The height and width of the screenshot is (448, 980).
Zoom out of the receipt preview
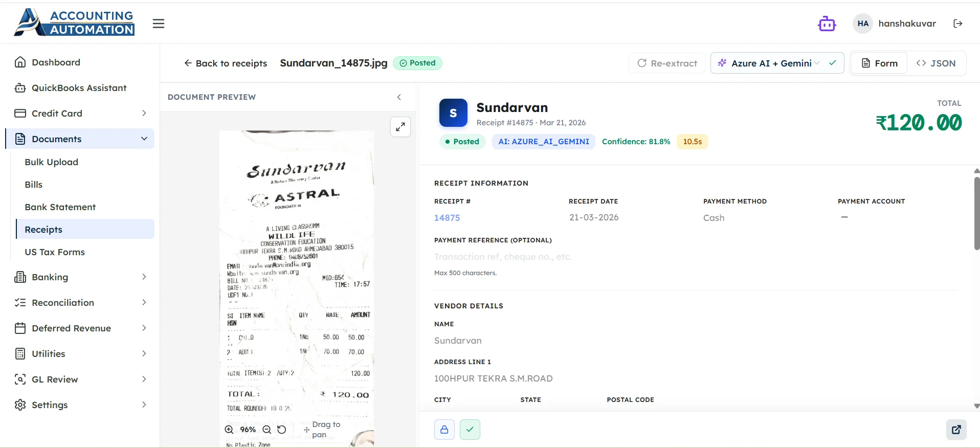(267, 430)
